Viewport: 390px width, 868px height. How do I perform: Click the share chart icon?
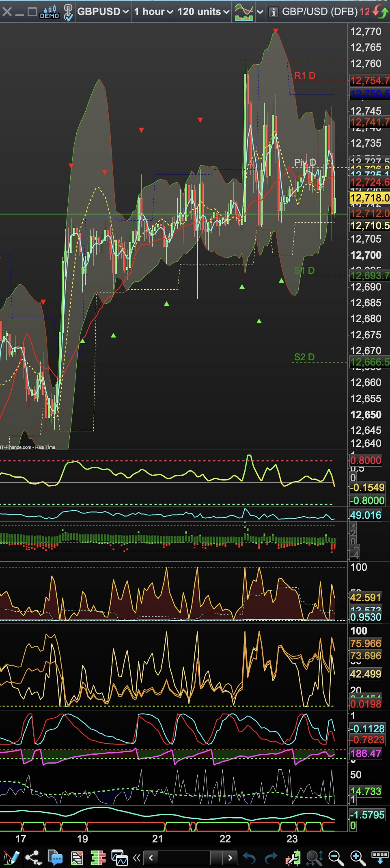[x=33, y=858]
